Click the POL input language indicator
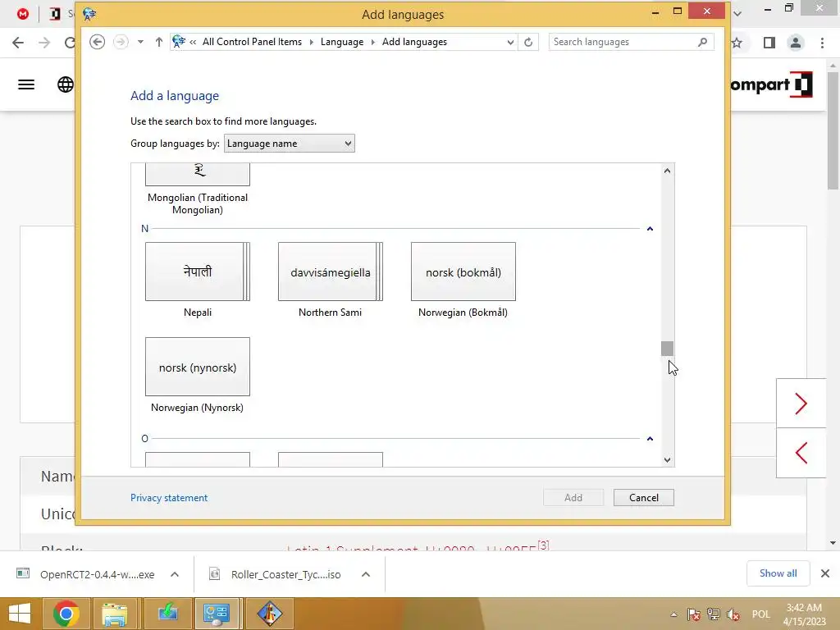 (x=760, y=614)
